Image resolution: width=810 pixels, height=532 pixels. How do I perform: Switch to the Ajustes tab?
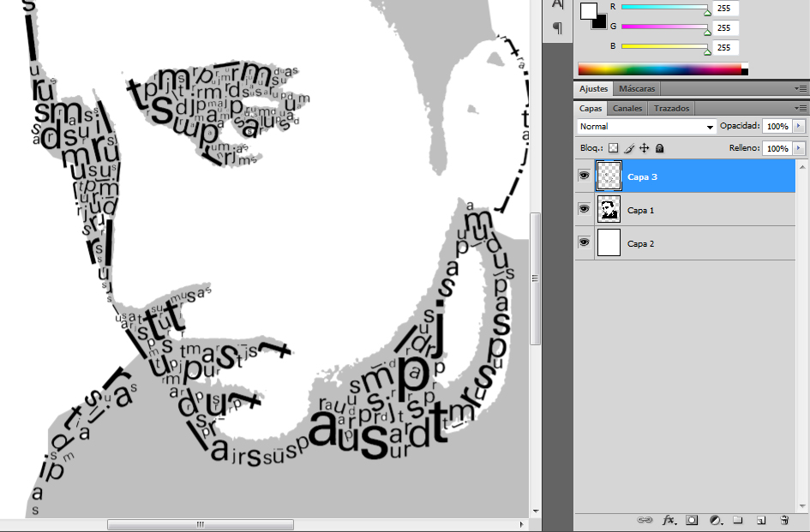point(593,88)
